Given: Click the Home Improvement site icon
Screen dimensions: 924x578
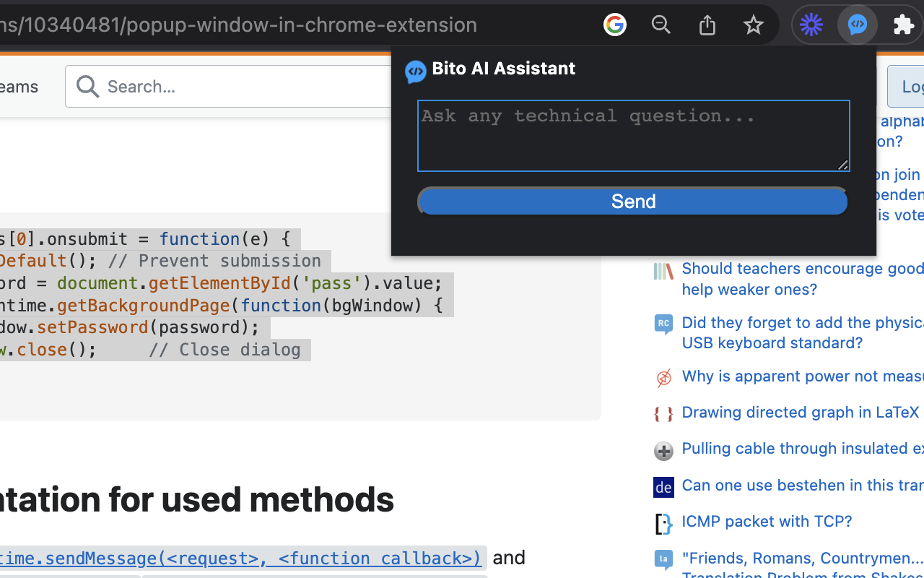Looking at the screenshot, I should (x=663, y=451).
